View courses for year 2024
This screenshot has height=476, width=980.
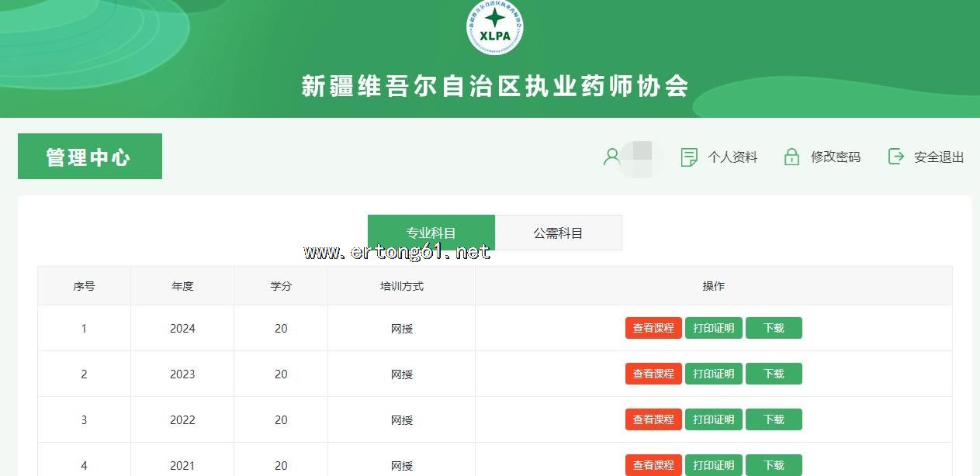(653, 328)
